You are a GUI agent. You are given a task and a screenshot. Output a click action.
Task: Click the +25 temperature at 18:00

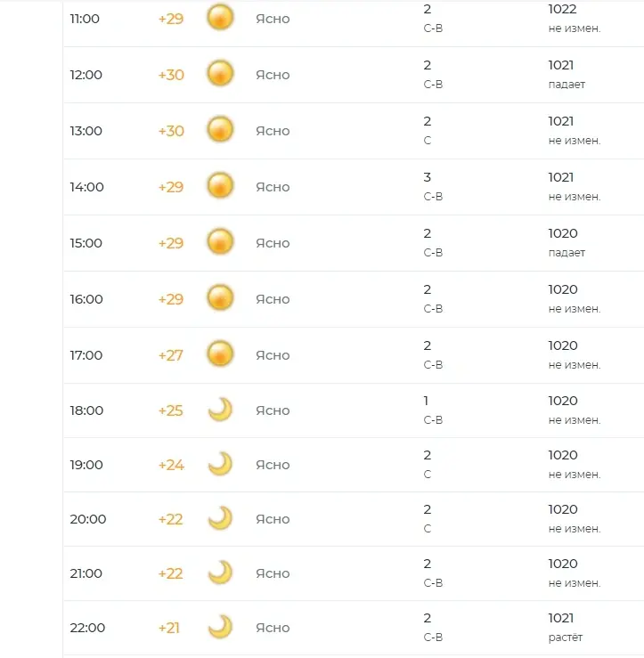(x=171, y=410)
